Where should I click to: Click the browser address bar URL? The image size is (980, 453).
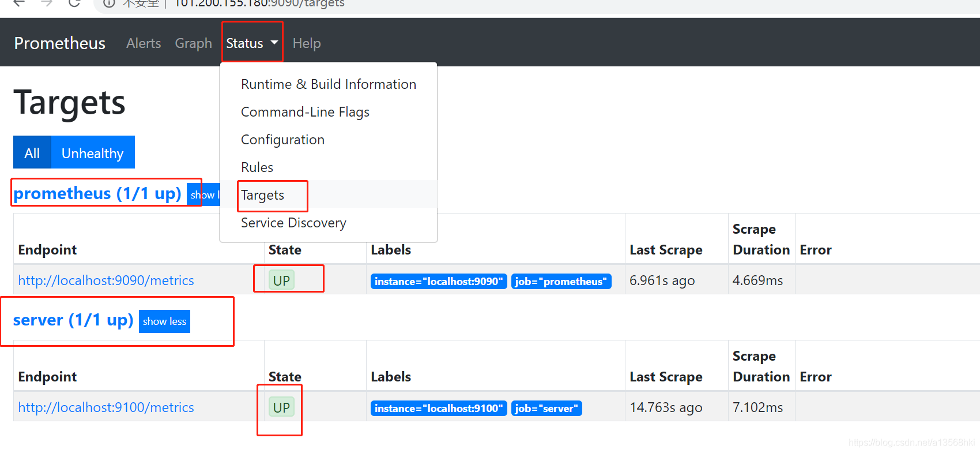tap(259, 3)
